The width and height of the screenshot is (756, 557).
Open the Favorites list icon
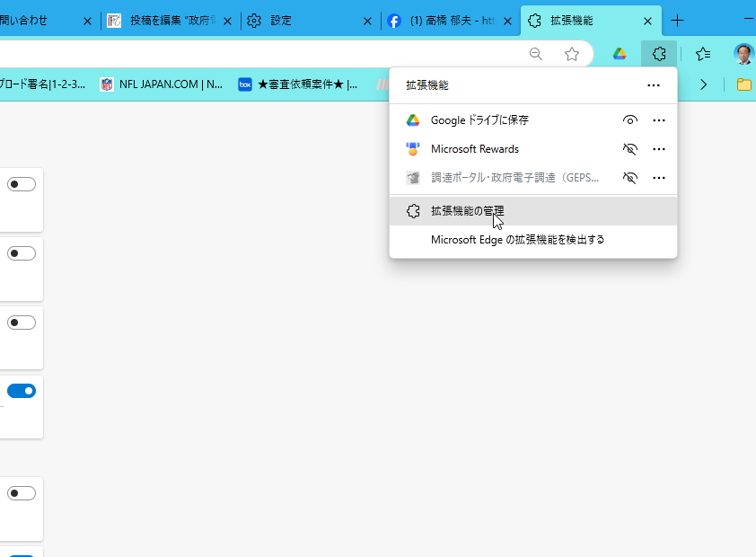703,54
